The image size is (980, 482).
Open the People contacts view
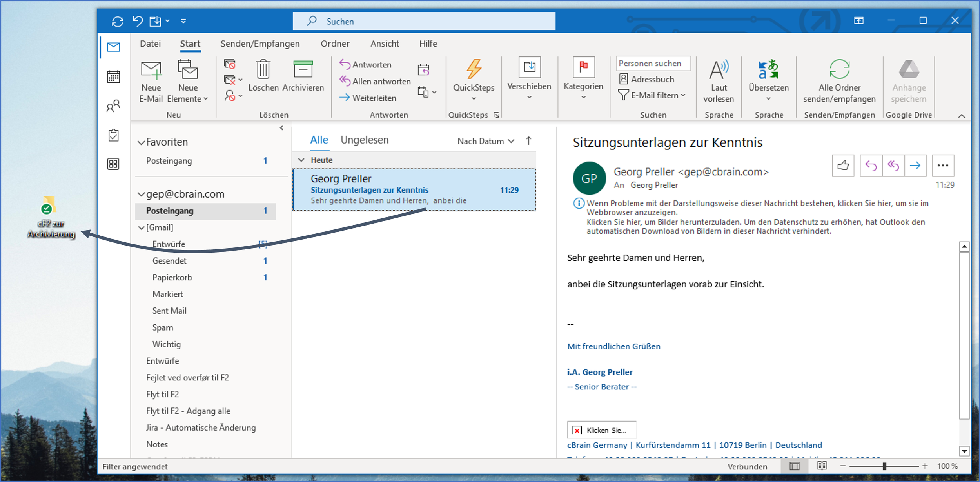coord(113,106)
